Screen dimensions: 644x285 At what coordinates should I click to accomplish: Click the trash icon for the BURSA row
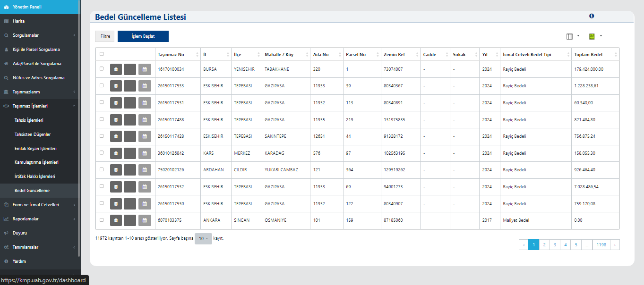pyautogui.click(x=116, y=69)
